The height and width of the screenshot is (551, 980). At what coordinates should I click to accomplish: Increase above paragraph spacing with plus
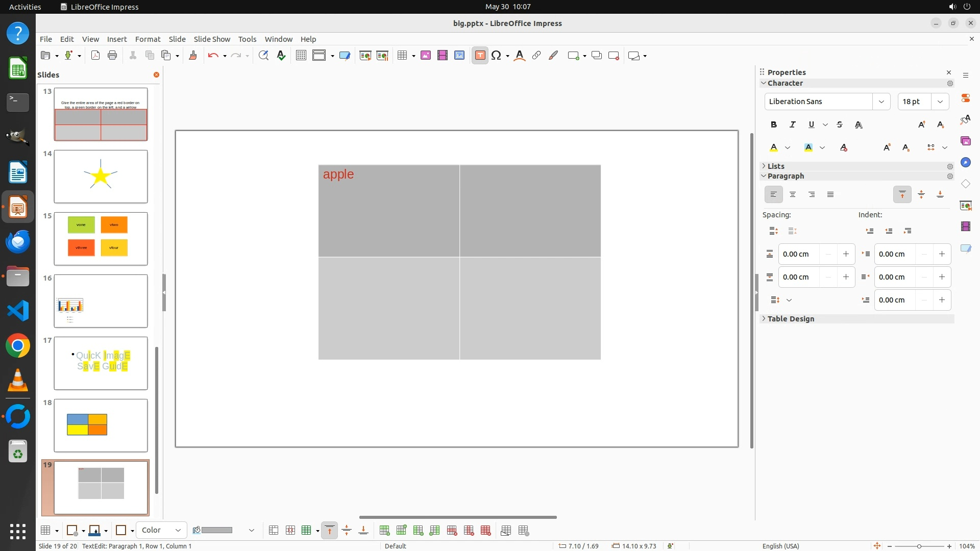pyautogui.click(x=846, y=254)
